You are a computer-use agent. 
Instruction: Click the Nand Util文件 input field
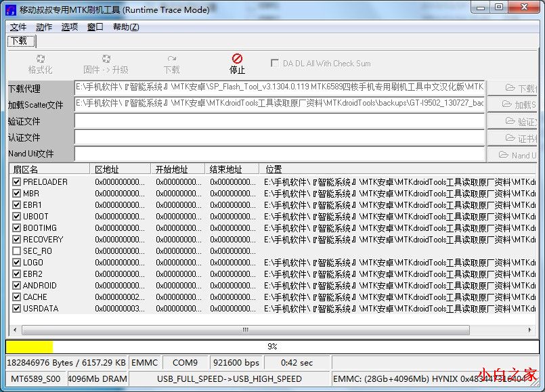(x=280, y=154)
